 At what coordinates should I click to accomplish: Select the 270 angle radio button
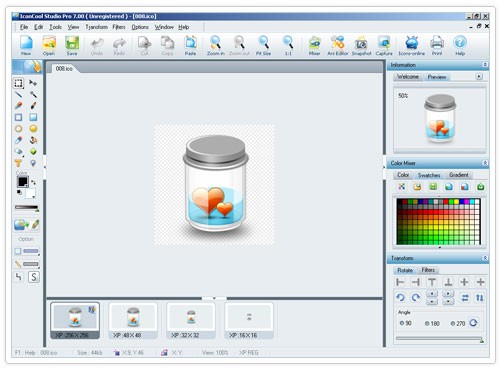point(453,323)
